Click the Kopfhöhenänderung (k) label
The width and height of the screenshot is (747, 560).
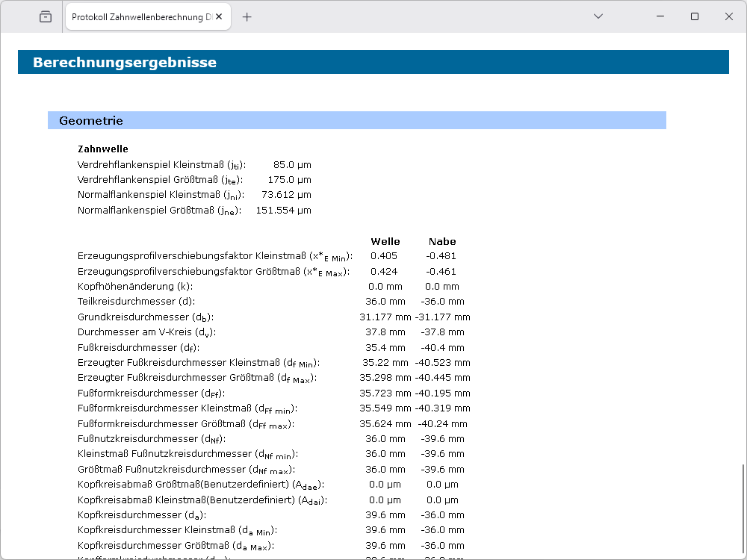(135, 287)
